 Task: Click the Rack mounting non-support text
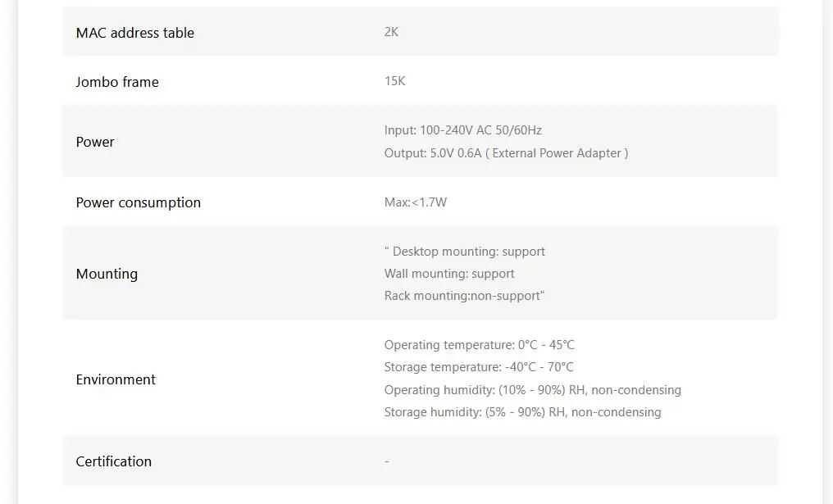pos(463,296)
